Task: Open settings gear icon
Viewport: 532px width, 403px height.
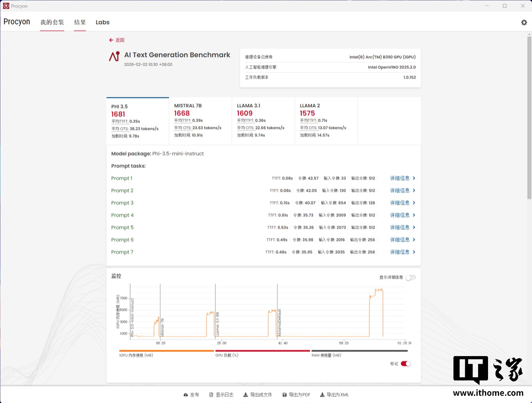Action: 524,23
